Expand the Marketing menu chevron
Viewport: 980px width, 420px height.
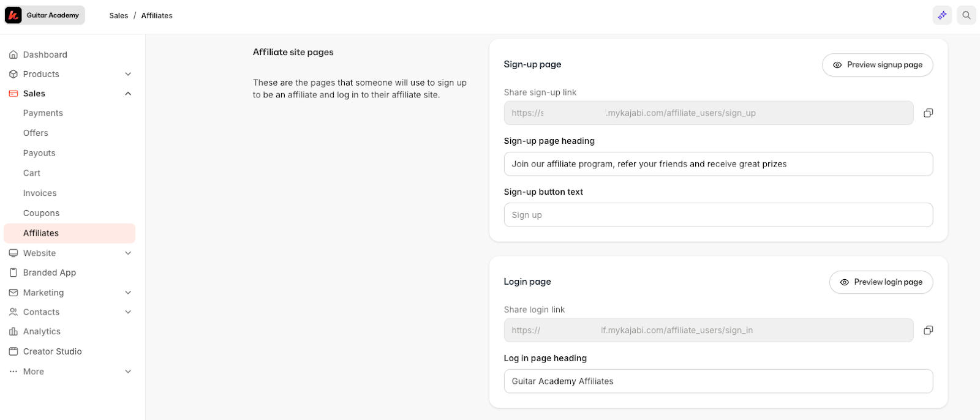128,293
